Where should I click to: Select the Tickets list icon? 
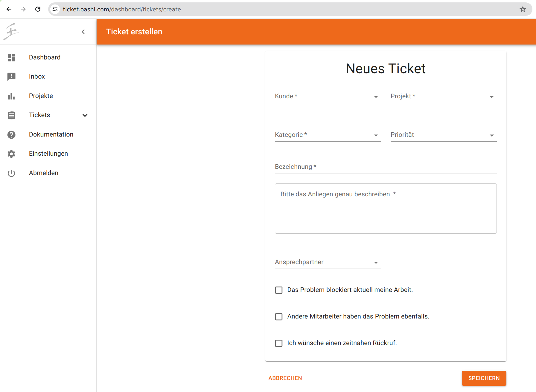pos(11,115)
